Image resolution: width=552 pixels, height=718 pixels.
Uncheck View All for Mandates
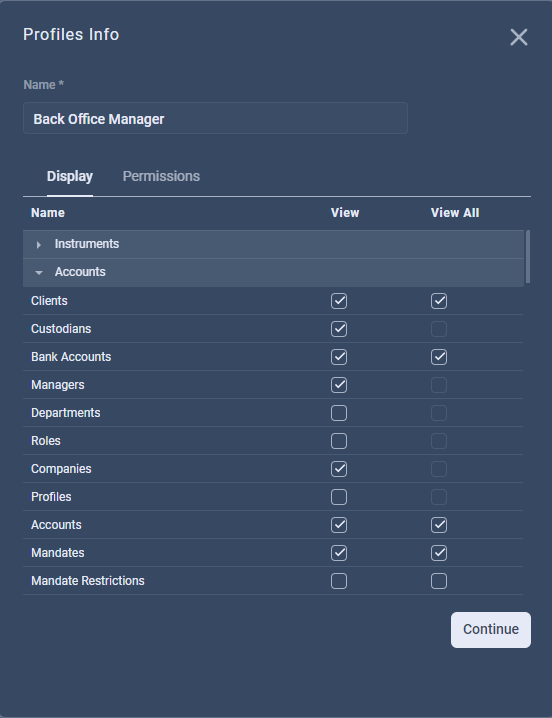(439, 553)
